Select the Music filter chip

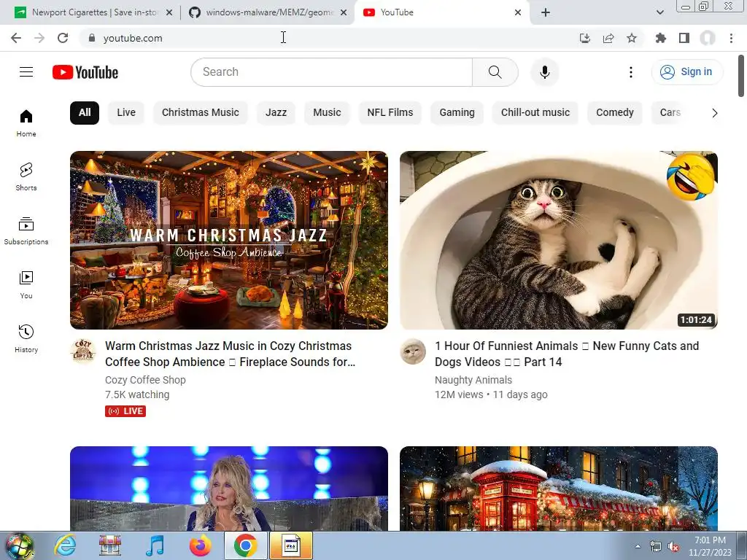tap(327, 113)
